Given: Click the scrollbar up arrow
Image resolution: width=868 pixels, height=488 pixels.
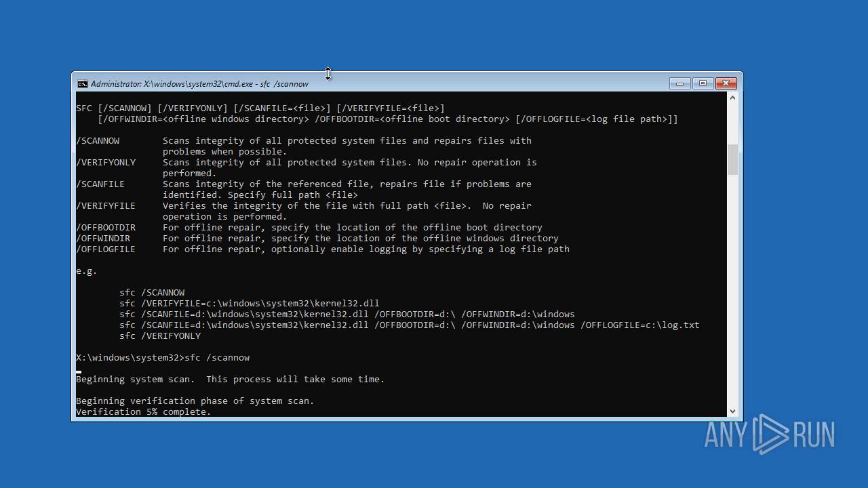Looking at the screenshot, I should tap(732, 98).
